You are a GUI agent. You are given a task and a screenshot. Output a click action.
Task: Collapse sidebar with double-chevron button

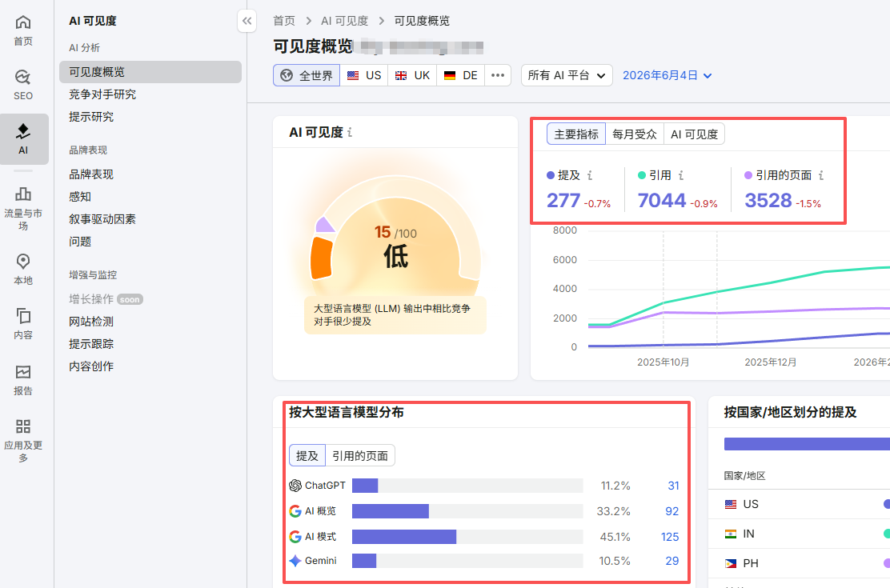[247, 21]
